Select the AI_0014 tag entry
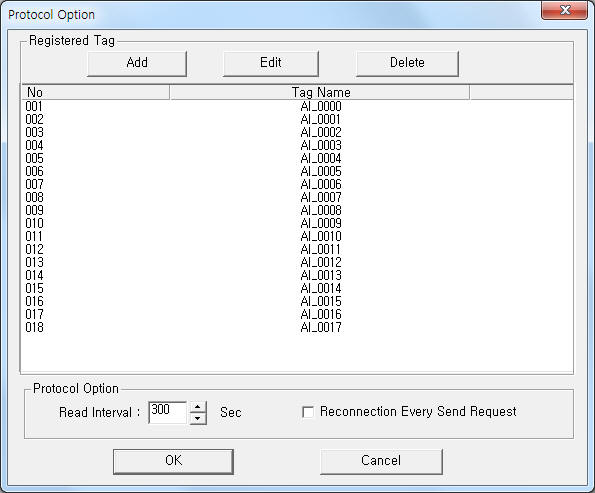595x493 pixels. pyautogui.click(x=321, y=288)
